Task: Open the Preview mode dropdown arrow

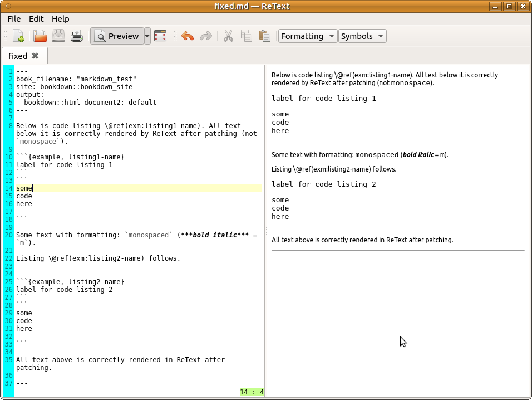Action: click(147, 36)
